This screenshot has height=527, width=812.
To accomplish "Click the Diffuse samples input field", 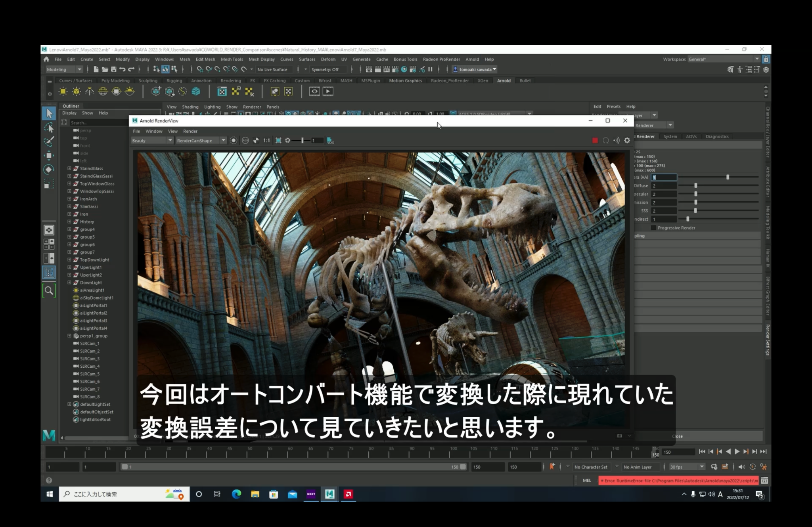I will pyautogui.click(x=664, y=186).
